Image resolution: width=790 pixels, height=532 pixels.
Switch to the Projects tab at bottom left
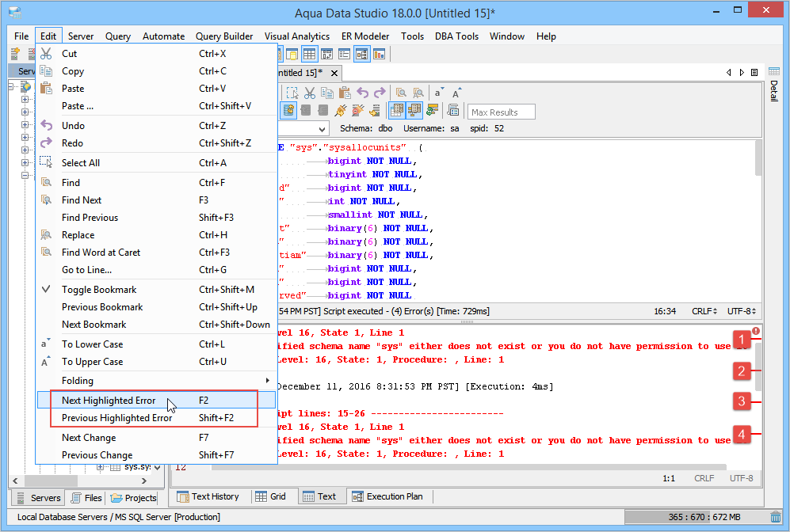(133, 498)
